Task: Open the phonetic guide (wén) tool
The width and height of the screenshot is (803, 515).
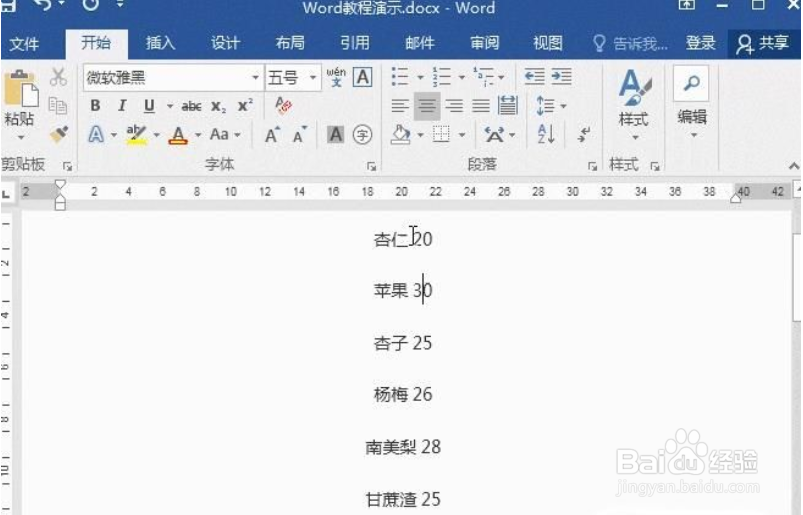Action: tap(336, 77)
